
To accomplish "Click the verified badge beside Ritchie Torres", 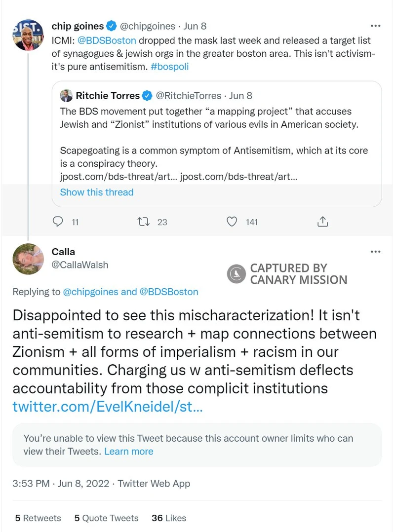I will point(147,95).
